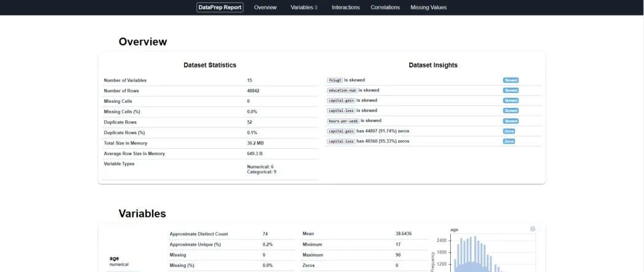Click the help icon on age chart
This screenshot has width=644, height=272.
[533, 229]
